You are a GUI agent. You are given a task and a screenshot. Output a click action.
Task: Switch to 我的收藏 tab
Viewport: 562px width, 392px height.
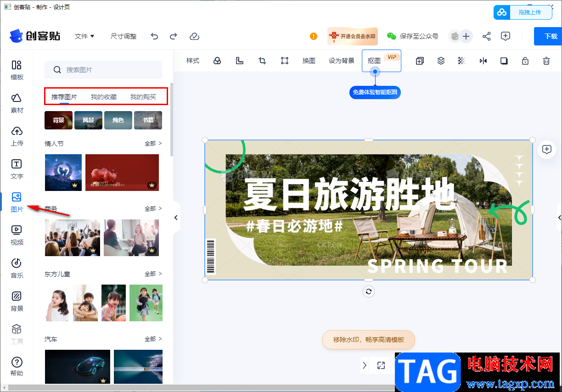pos(104,97)
